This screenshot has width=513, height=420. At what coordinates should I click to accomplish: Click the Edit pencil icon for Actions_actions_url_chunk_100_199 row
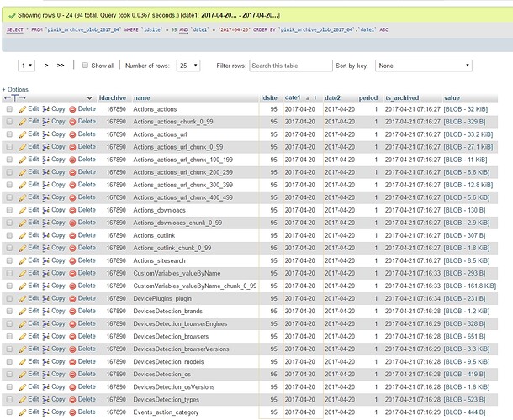[22, 160]
